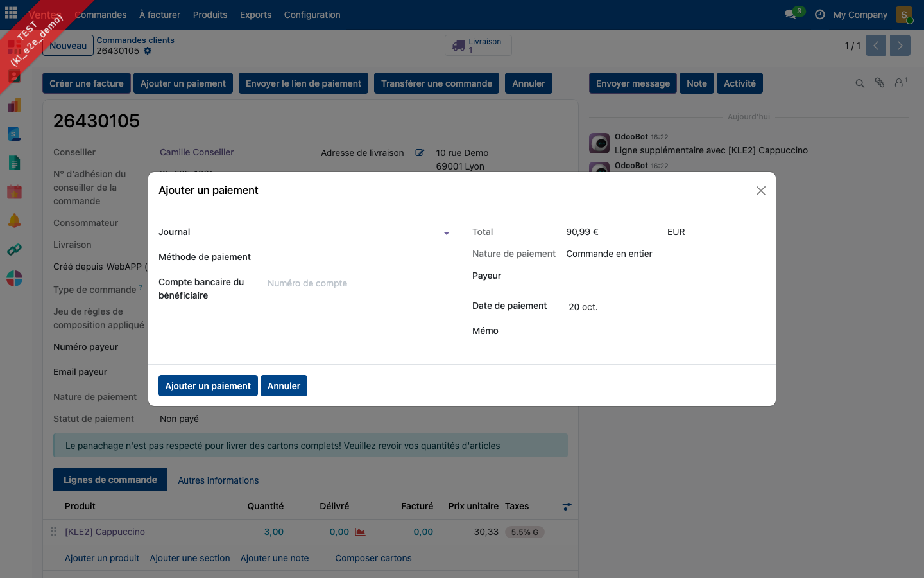Open the Camille Conseiller link
This screenshot has width=924, height=578.
pos(197,152)
